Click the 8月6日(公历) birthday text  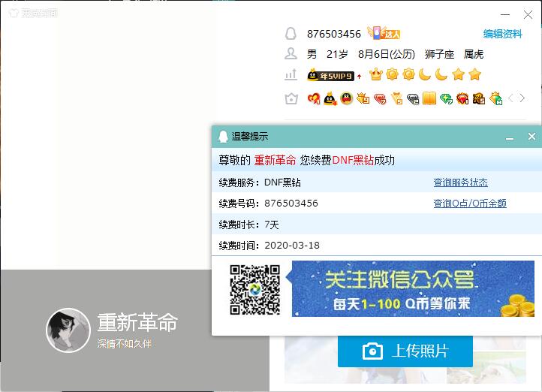click(387, 54)
